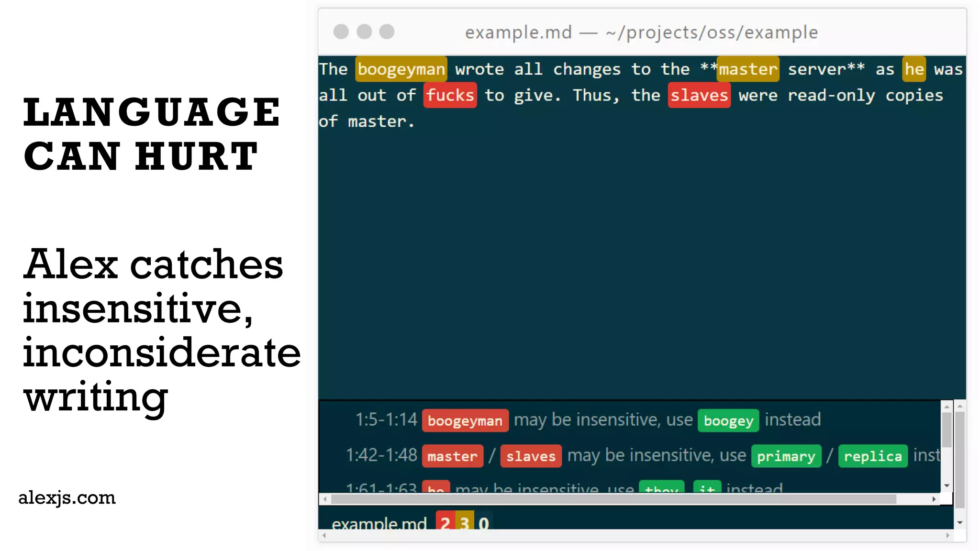Select the green 'replica' suggestion badge
980x551 pixels.
872,456
